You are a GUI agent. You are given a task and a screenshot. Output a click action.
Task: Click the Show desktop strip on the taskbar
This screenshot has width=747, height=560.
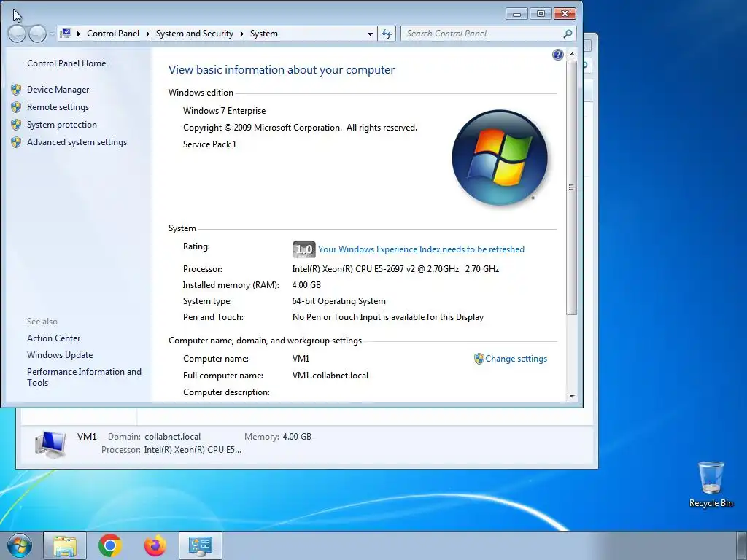click(742, 545)
